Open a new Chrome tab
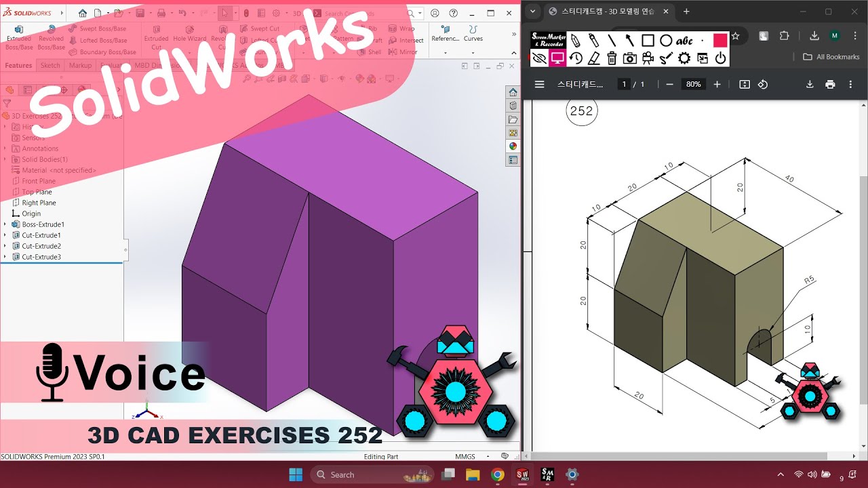Image resolution: width=868 pixels, height=488 pixels. coord(686,12)
